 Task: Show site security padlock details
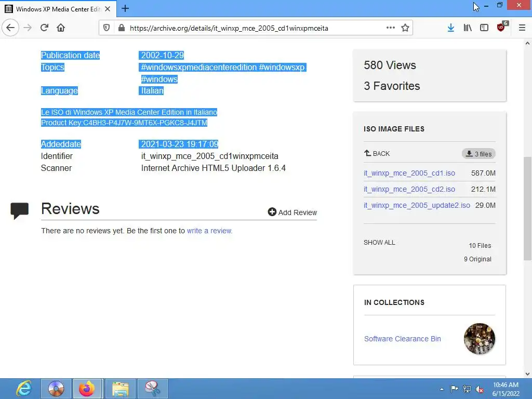click(122, 28)
